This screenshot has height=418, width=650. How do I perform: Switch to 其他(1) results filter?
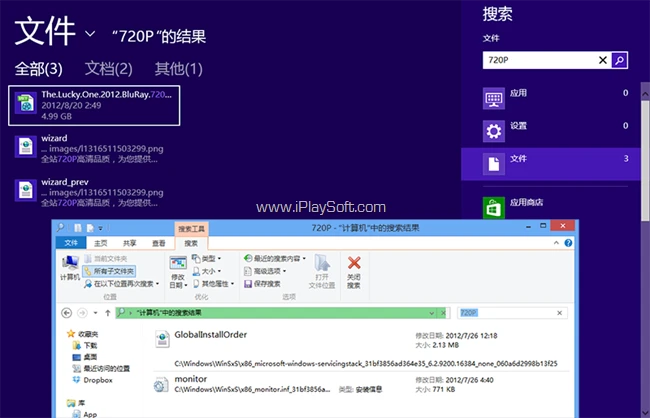coord(179,69)
